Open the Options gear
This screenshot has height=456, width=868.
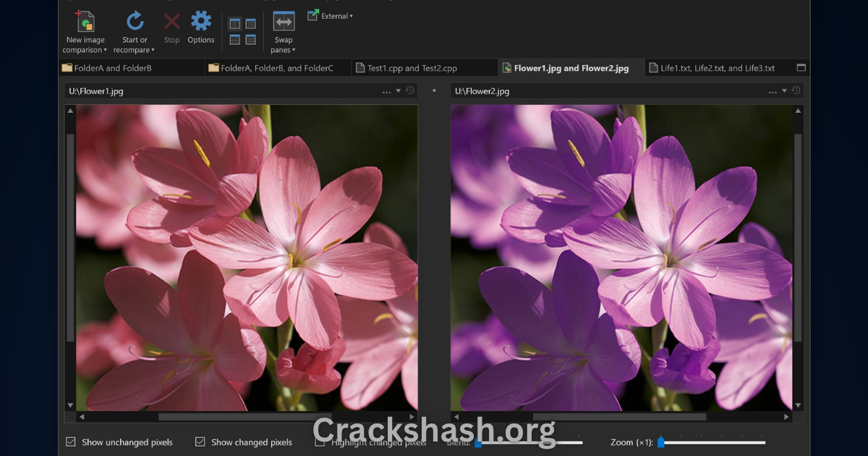tap(201, 22)
